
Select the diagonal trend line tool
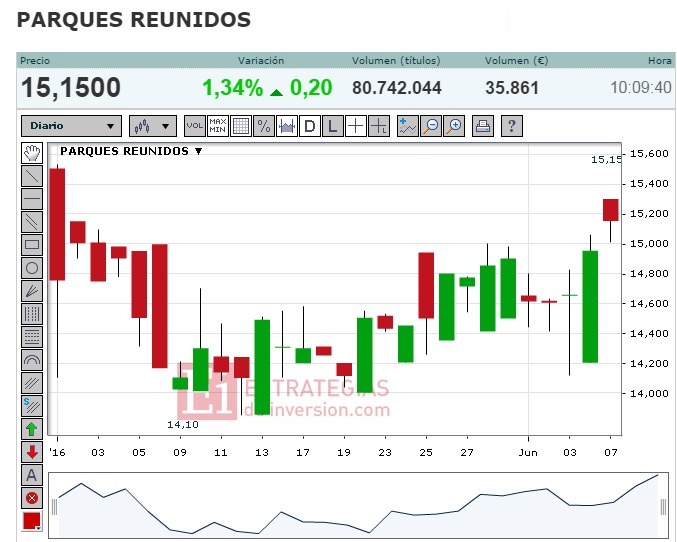pyautogui.click(x=32, y=176)
